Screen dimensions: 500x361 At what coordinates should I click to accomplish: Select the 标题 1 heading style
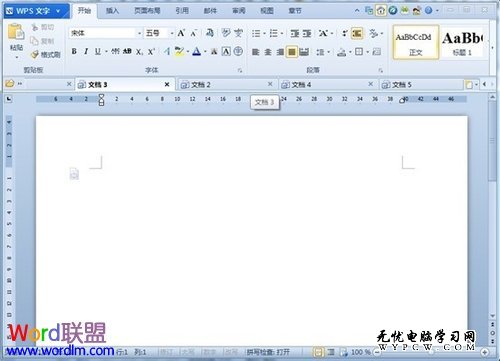tap(462, 43)
